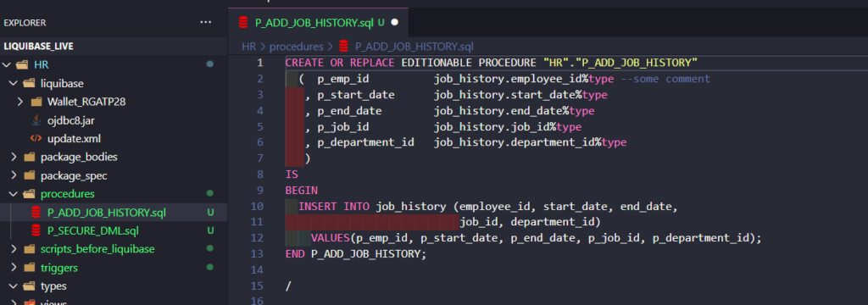Place cursor on line 8 IS keyword
This screenshot has height=305, width=868.
point(292,175)
